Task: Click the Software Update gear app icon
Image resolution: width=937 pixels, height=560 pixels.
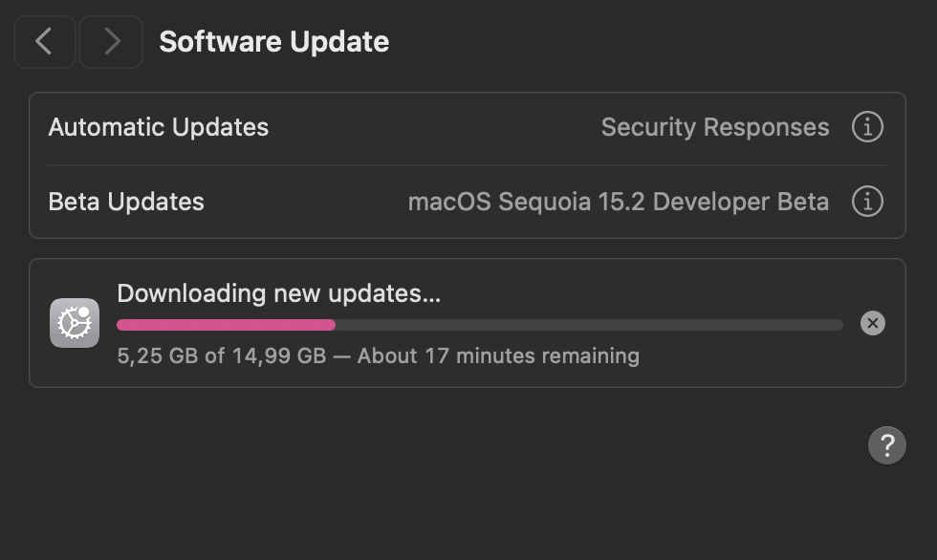Action: (75, 323)
